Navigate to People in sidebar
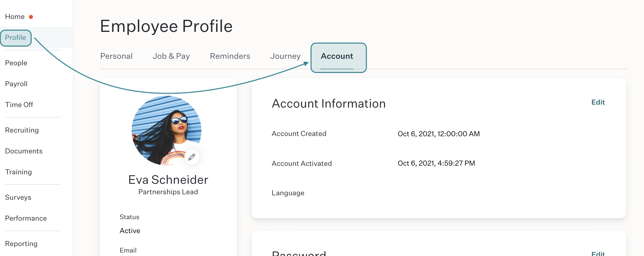Viewport: 644px width, 256px height. (16, 63)
